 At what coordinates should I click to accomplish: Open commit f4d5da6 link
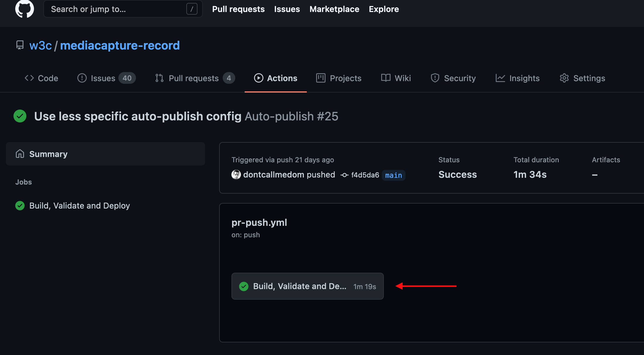tap(365, 175)
